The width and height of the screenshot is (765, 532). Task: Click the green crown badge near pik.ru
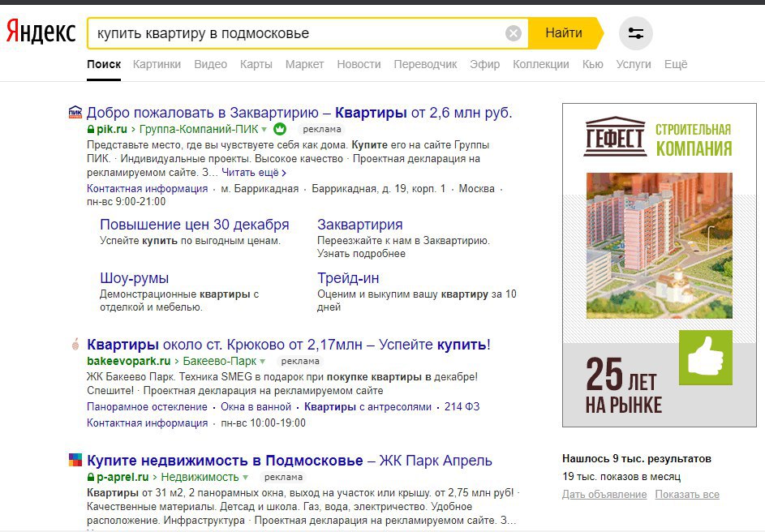280,129
